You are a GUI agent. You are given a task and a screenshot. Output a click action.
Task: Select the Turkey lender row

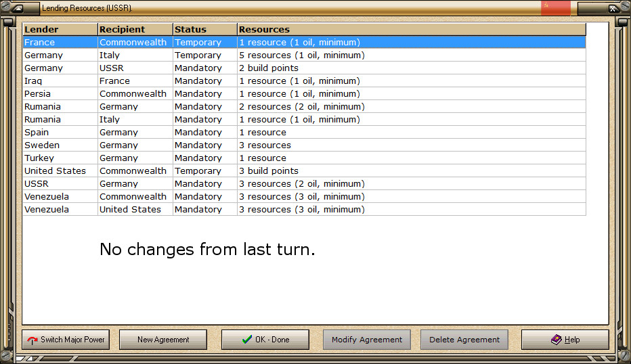304,158
